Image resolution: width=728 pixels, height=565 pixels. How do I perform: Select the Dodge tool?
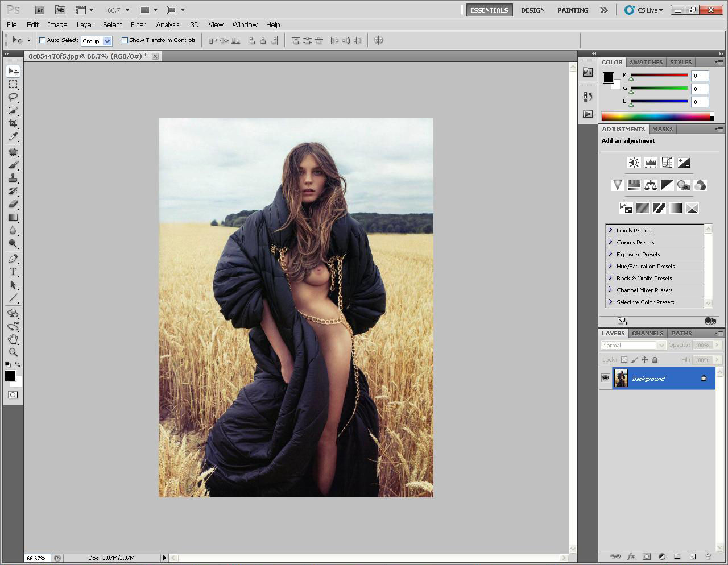[13, 243]
